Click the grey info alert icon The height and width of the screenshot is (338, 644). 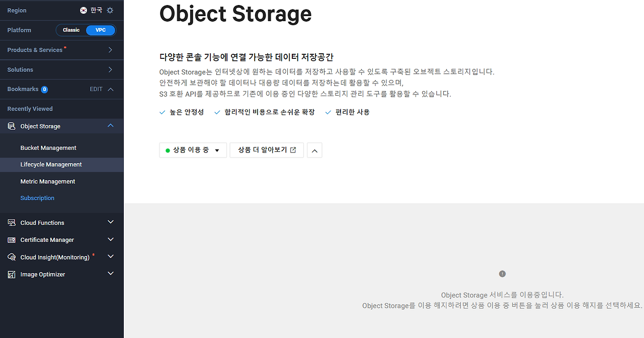pyautogui.click(x=502, y=274)
